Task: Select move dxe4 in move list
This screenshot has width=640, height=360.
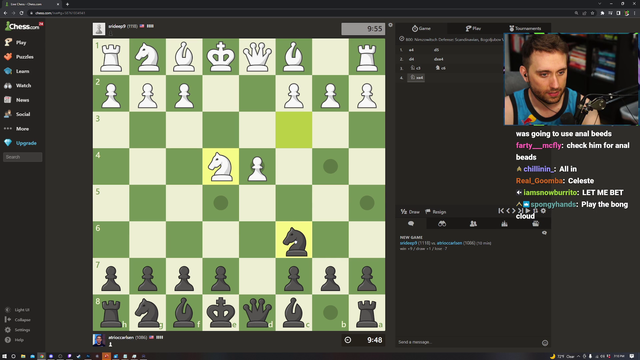Action: tap(439, 59)
